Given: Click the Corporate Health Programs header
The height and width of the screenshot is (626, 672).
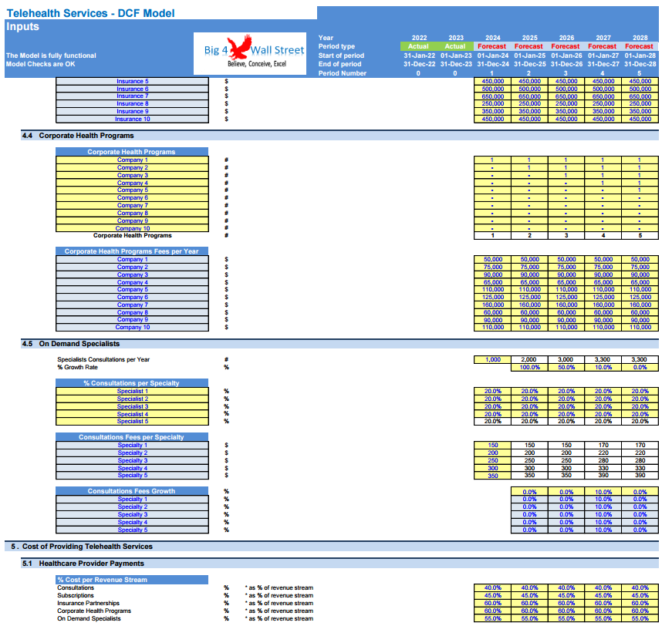Looking at the screenshot, I should pyautogui.click(x=132, y=152).
